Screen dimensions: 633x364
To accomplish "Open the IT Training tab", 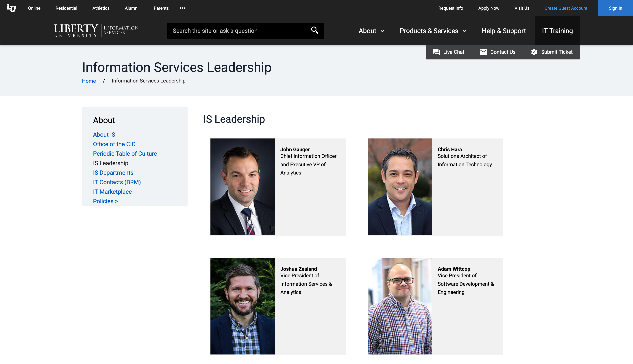I will (x=557, y=31).
